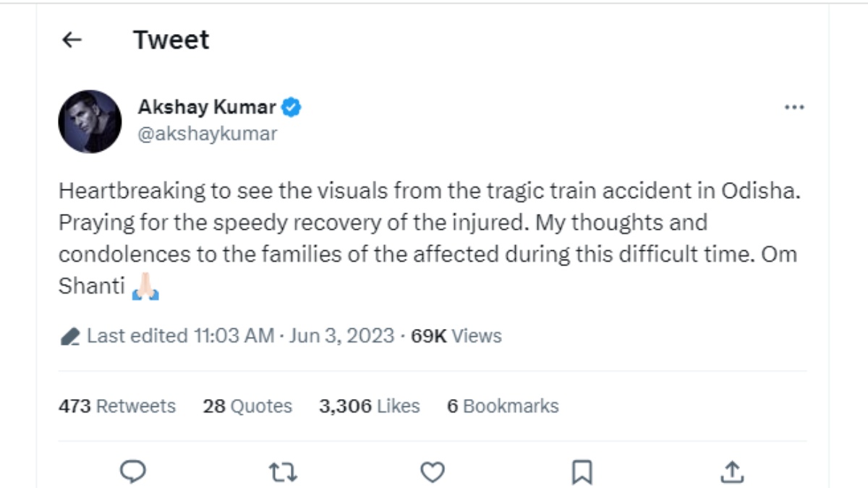Click Akshay Kumar's profile name

click(208, 106)
